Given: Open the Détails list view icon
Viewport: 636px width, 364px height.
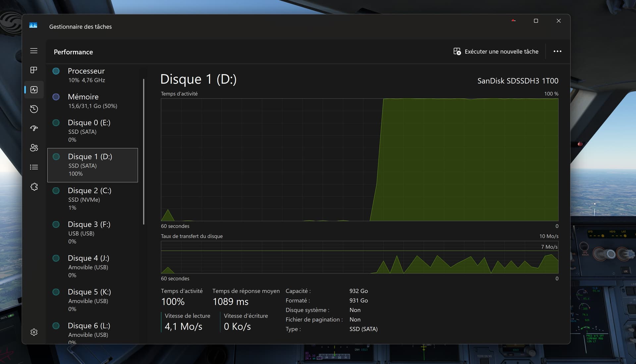Looking at the screenshot, I should point(34,167).
